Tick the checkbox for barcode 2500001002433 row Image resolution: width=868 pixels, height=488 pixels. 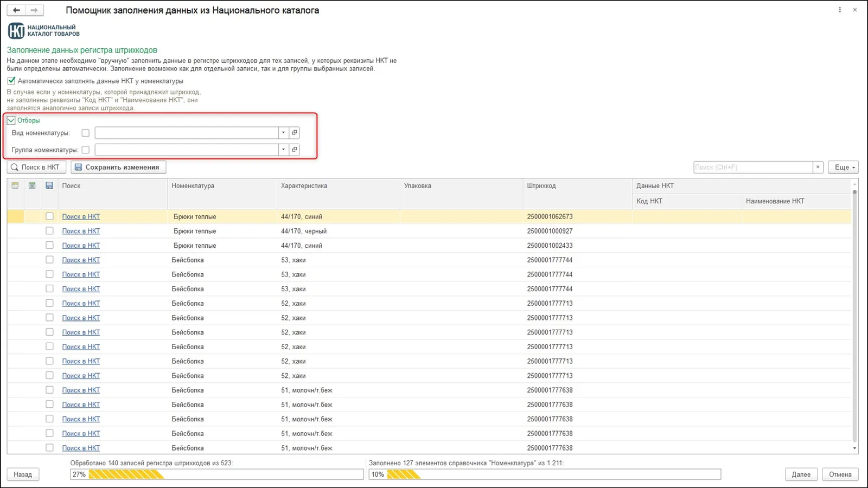[49, 245]
